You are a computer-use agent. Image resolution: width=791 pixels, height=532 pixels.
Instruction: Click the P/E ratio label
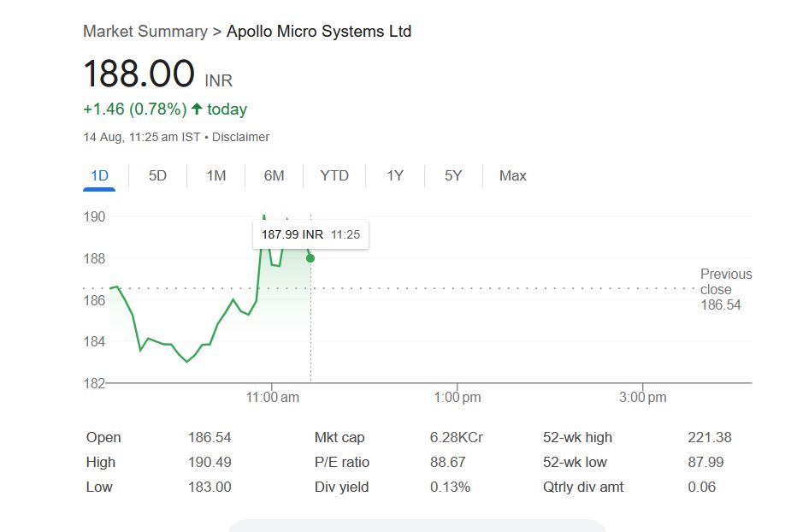click(x=342, y=462)
